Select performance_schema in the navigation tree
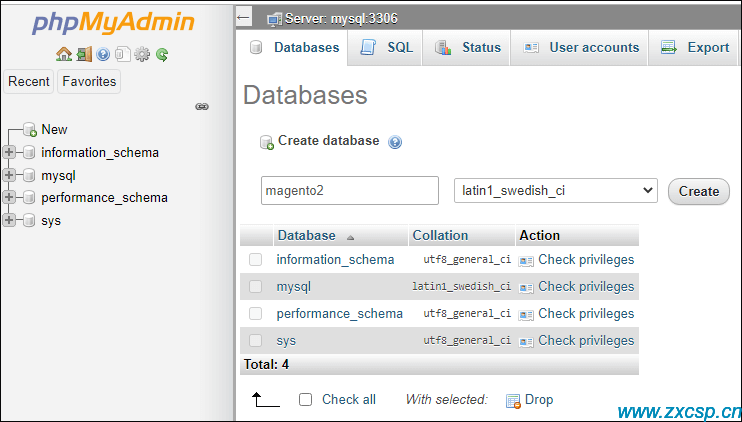The width and height of the screenshot is (742, 422). pos(104,198)
